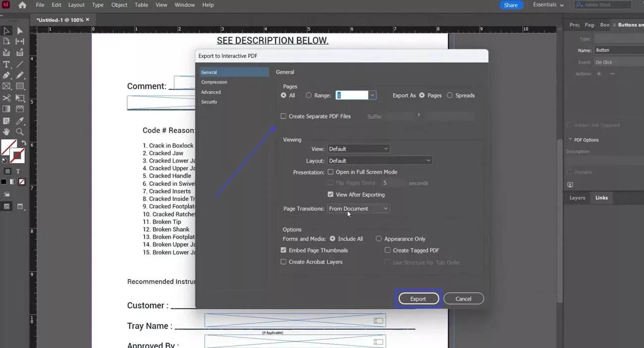Select the Pen tool
The width and height of the screenshot is (644, 348).
[6, 75]
